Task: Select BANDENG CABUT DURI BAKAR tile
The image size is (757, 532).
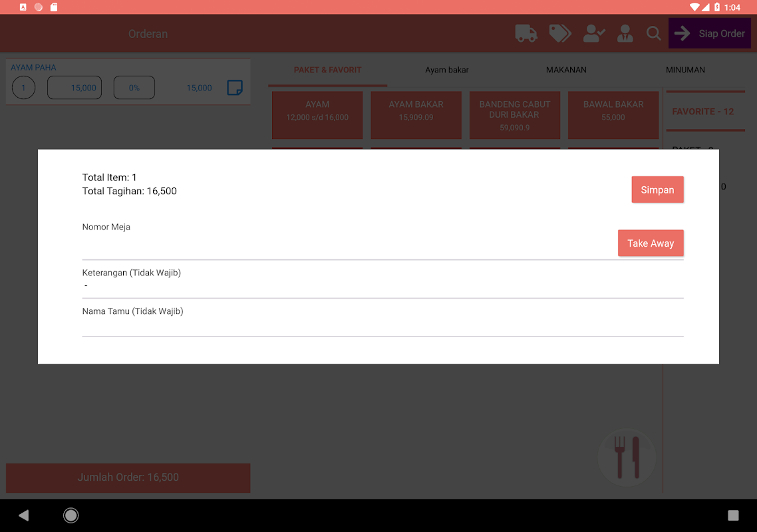Action: click(515, 115)
